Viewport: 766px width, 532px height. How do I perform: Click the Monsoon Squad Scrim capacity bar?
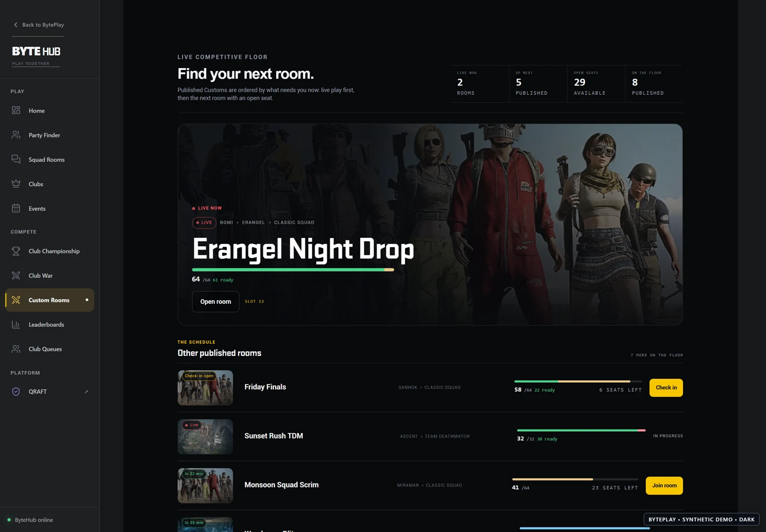coord(575,479)
